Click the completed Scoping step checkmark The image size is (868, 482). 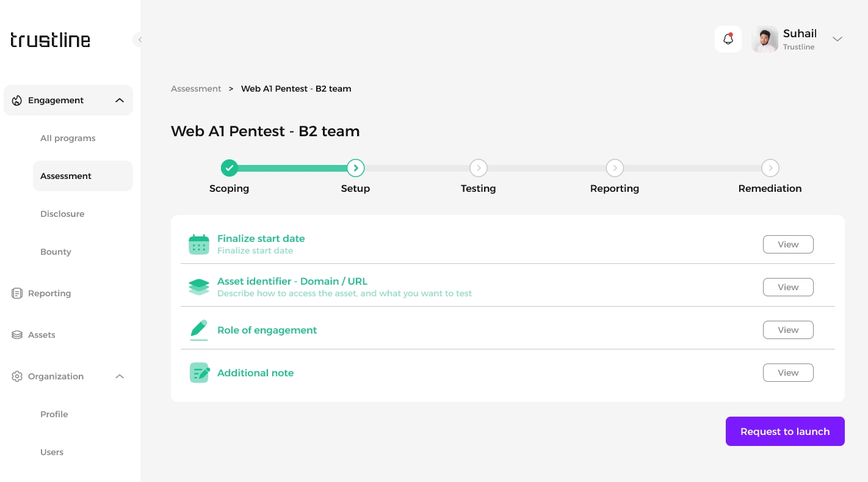(229, 168)
